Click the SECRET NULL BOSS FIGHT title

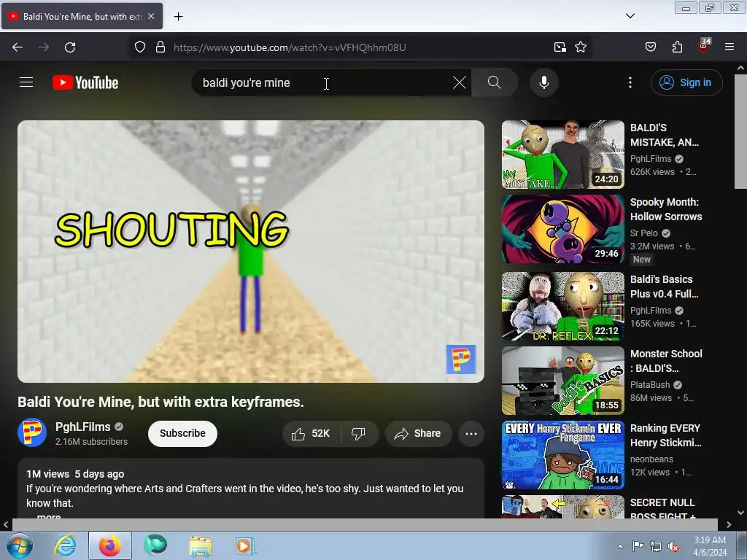point(662,508)
